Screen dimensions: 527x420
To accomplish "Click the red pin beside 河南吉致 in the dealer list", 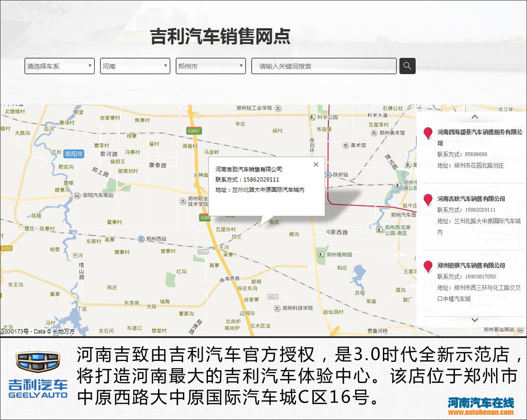I will (428, 200).
